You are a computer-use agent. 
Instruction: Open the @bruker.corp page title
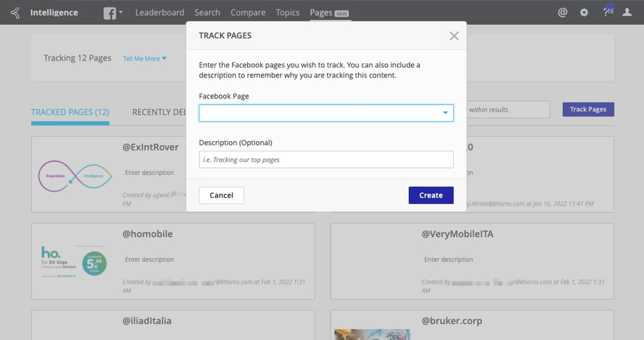pos(452,321)
